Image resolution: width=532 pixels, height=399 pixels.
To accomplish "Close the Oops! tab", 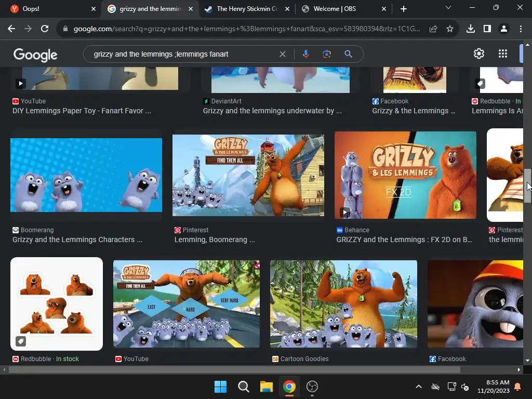I will pyautogui.click(x=94, y=9).
